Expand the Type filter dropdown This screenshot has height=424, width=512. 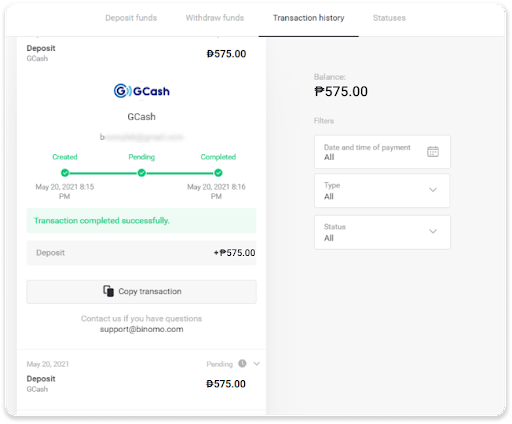pyautogui.click(x=382, y=190)
